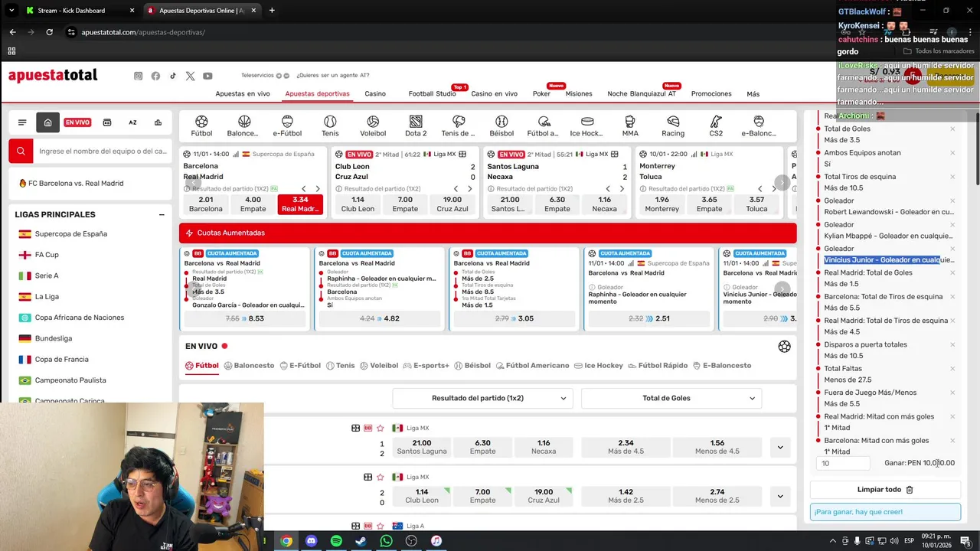Screen dimensions: 980x551
Task: Select Cruz Azul odds 19.00 in live list
Action: coord(544,496)
